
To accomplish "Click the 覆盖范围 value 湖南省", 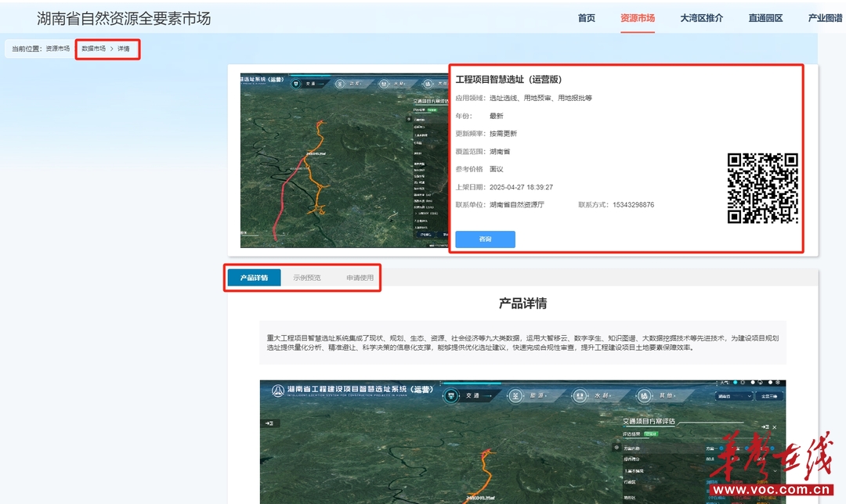I will [500, 152].
